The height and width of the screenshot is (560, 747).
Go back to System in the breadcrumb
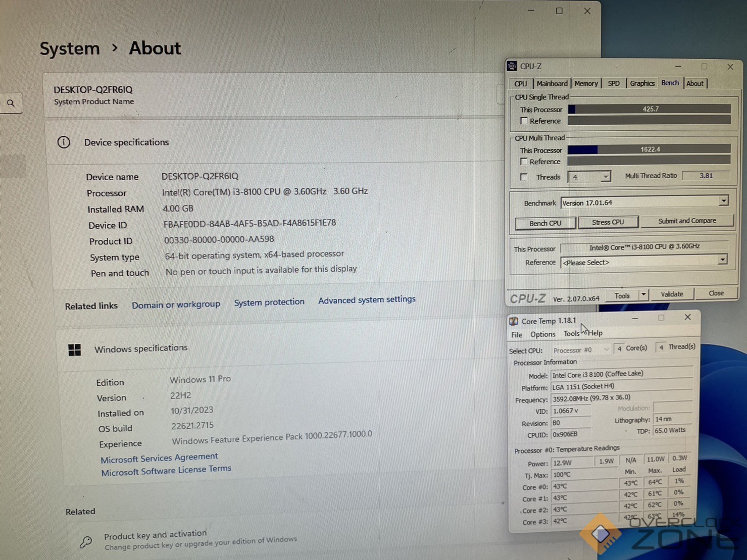70,49
